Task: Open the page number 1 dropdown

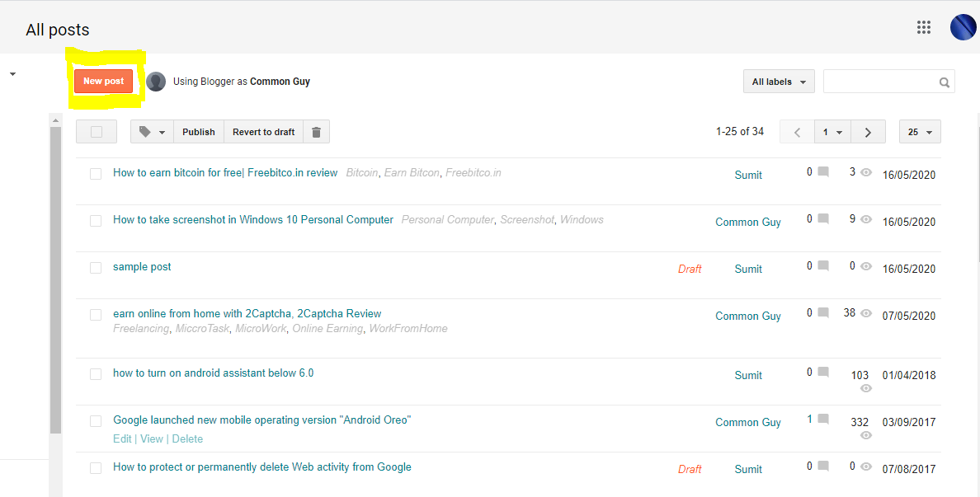Action: tap(832, 131)
